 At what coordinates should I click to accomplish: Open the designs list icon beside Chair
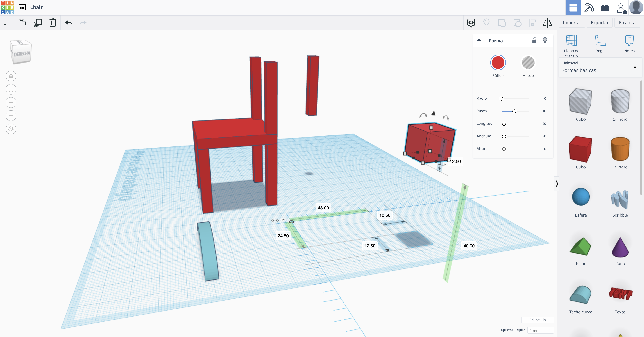click(x=22, y=7)
